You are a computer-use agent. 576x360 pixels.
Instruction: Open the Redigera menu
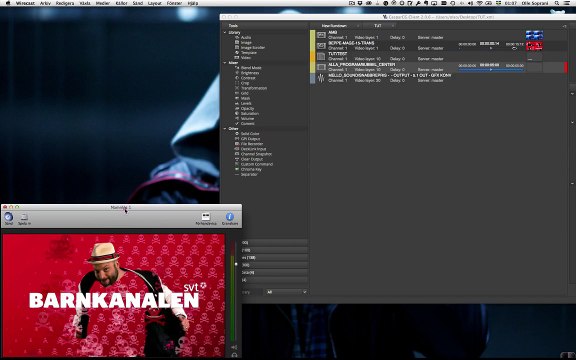click(65, 3)
